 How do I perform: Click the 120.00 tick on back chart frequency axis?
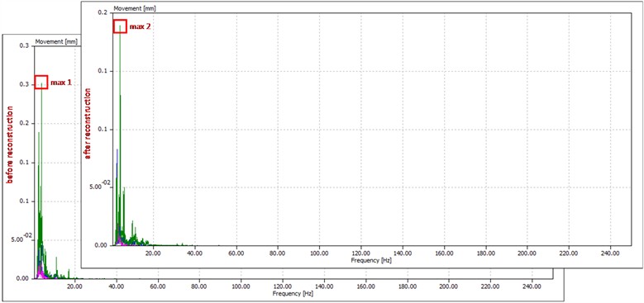coord(283,286)
